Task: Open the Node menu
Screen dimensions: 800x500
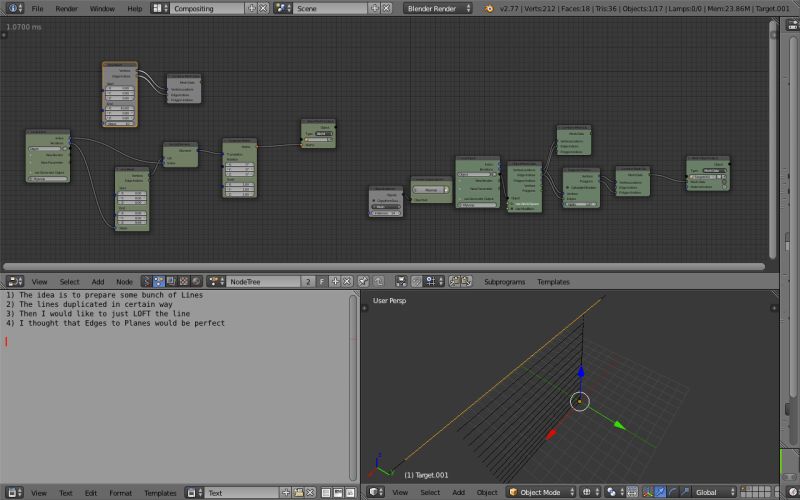Action: (x=124, y=282)
